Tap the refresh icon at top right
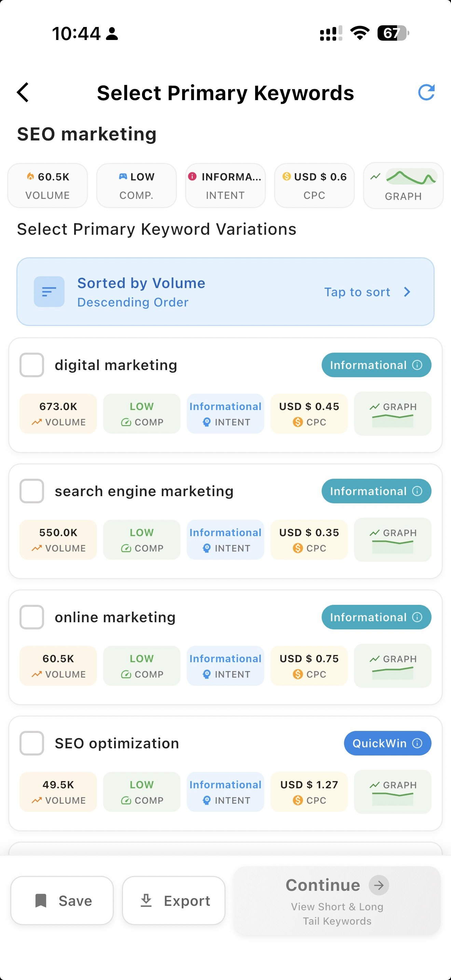Image resolution: width=451 pixels, height=980 pixels. pos(427,92)
